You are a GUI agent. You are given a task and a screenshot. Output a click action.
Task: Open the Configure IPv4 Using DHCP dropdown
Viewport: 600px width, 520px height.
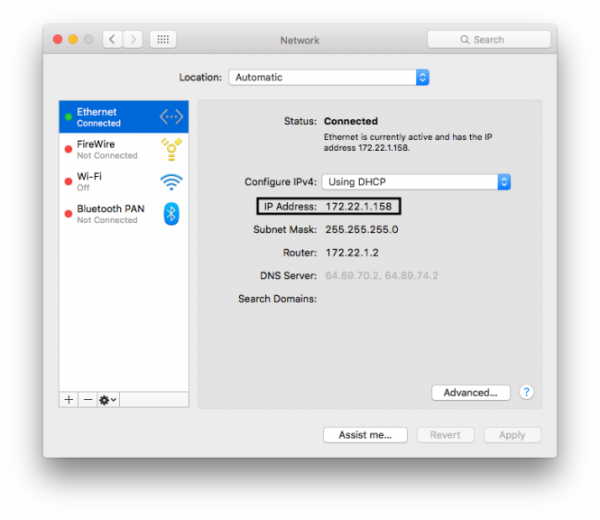416,182
